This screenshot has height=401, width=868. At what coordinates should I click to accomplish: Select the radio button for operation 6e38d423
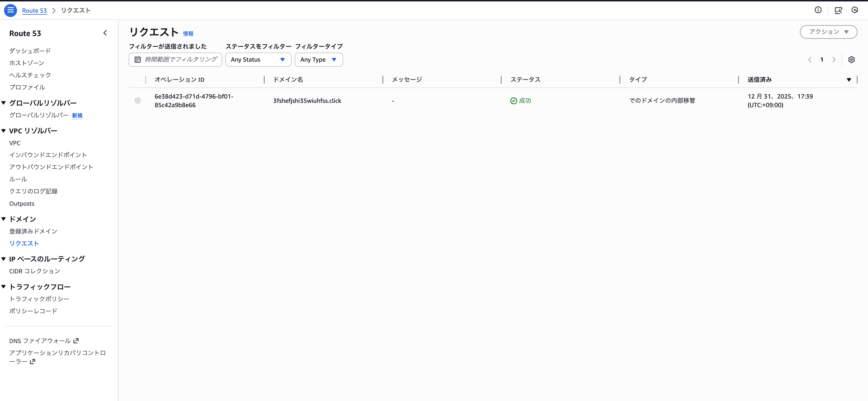pyautogui.click(x=137, y=101)
